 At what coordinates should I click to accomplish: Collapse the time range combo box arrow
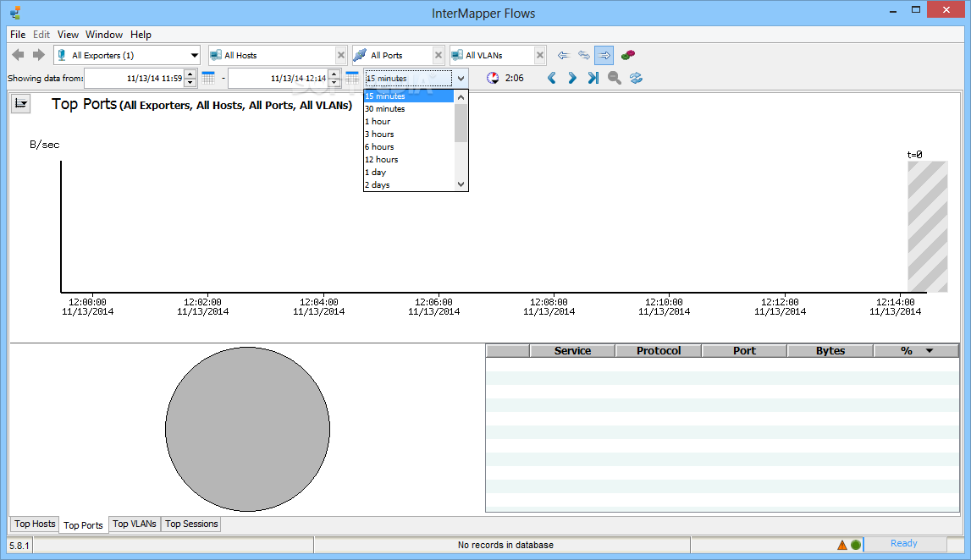461,79
